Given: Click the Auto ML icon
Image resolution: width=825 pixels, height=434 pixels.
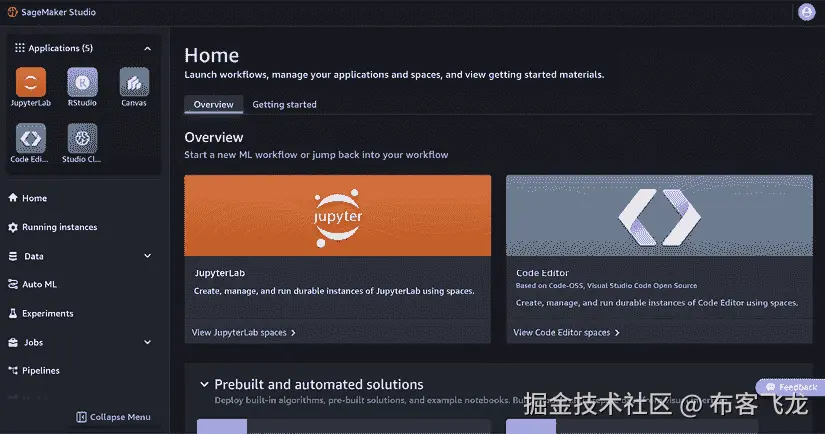Looking at the screenshot, I should click(13, 284).
